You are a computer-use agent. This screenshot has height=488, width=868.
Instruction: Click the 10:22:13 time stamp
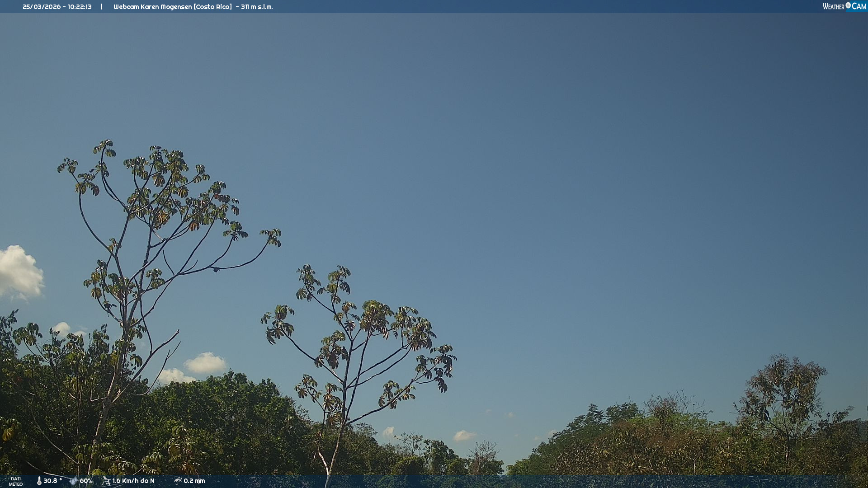[80, 7]
